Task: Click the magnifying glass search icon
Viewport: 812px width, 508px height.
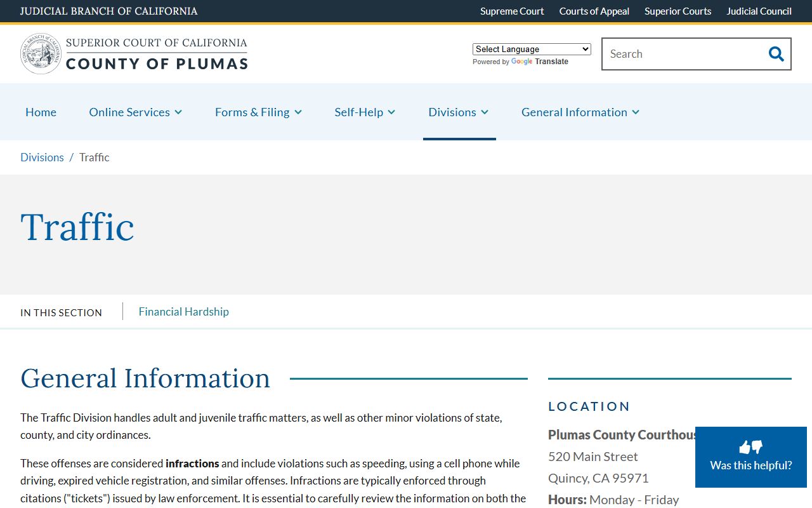Action: click(776, 54)
